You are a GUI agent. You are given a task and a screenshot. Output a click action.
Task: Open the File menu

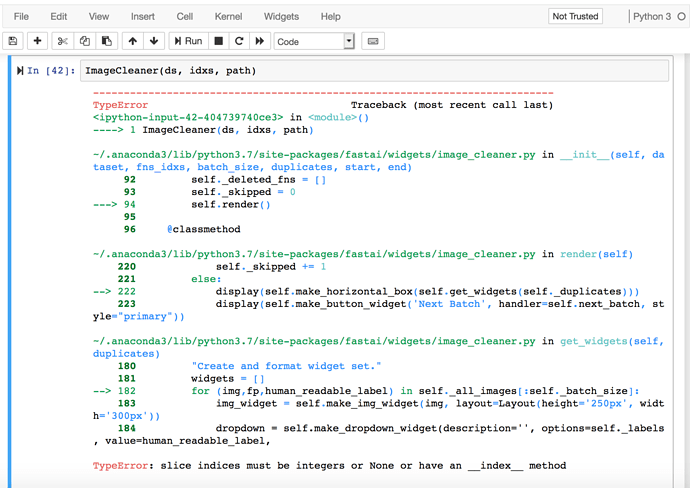(x=21, y=16)
